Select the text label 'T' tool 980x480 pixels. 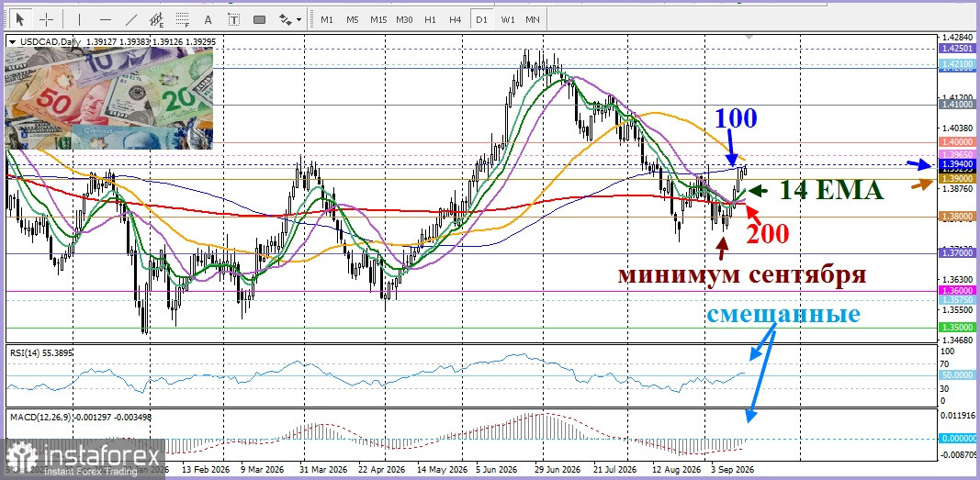234,19
